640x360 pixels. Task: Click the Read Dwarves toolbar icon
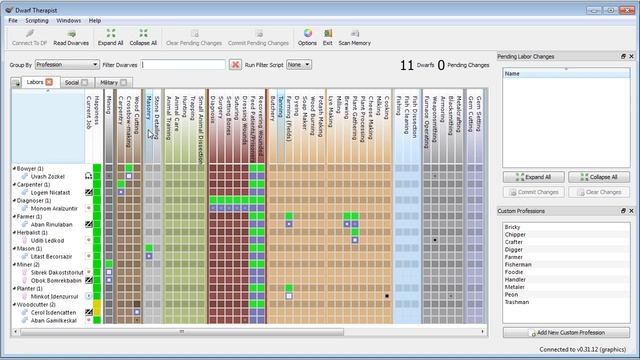71,34
